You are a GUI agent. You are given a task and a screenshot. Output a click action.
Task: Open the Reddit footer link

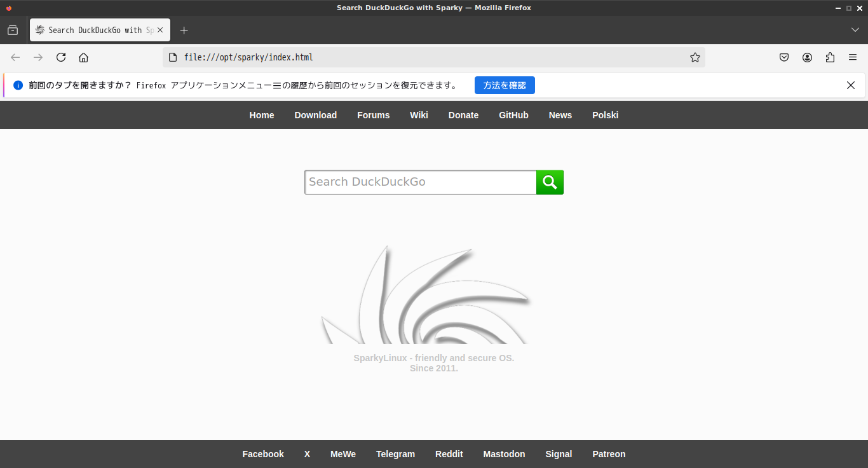449,454
